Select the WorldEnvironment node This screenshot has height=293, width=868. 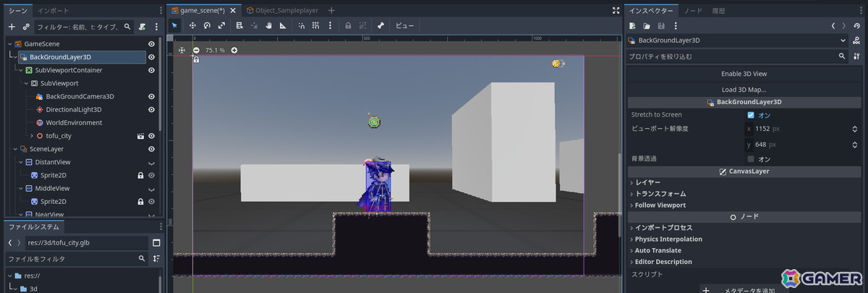pos(74,123)
